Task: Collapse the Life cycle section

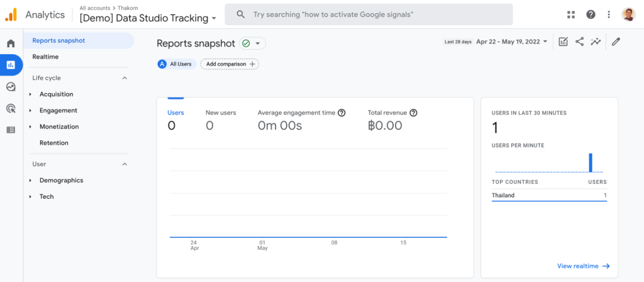Action: point(125,78)
